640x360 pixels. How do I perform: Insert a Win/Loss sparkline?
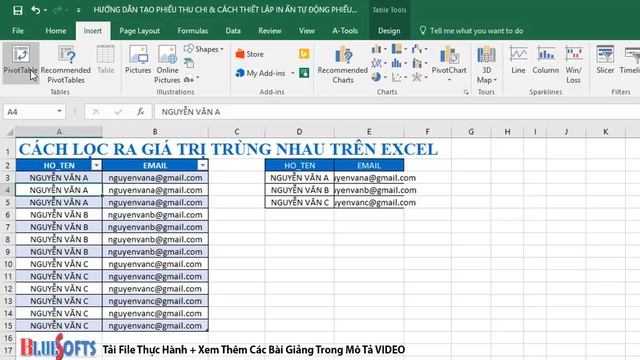(573, 64)
